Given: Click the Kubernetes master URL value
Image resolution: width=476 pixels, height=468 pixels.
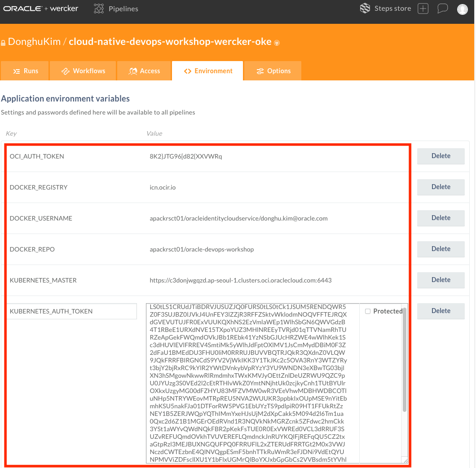Looking at the screenshot, I should [240, 280].
